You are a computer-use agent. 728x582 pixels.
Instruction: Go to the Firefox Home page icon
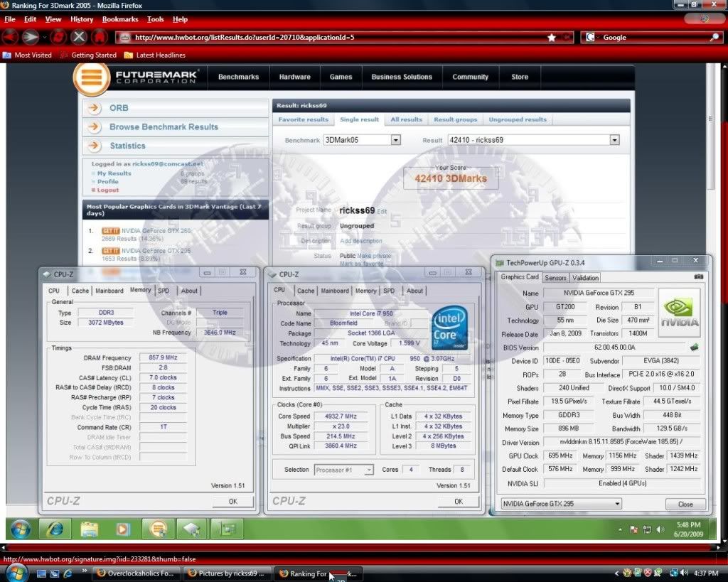99,37
